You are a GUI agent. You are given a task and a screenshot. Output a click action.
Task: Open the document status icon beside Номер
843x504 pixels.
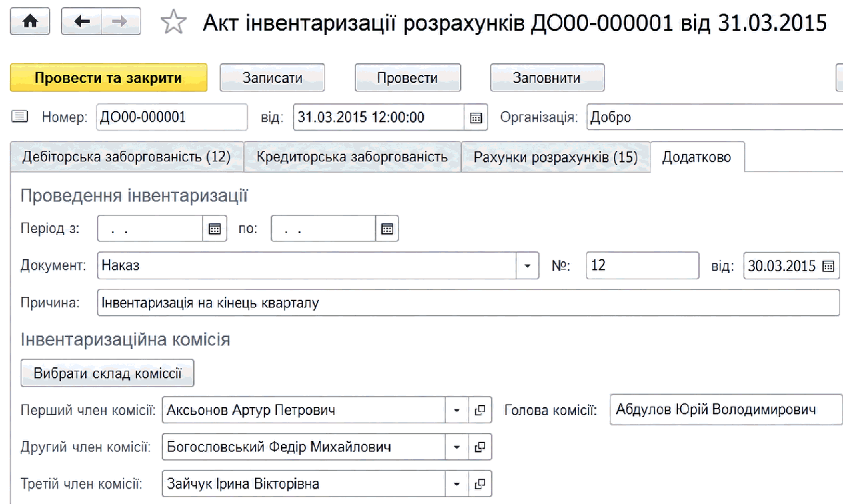(x=20, y=117)
